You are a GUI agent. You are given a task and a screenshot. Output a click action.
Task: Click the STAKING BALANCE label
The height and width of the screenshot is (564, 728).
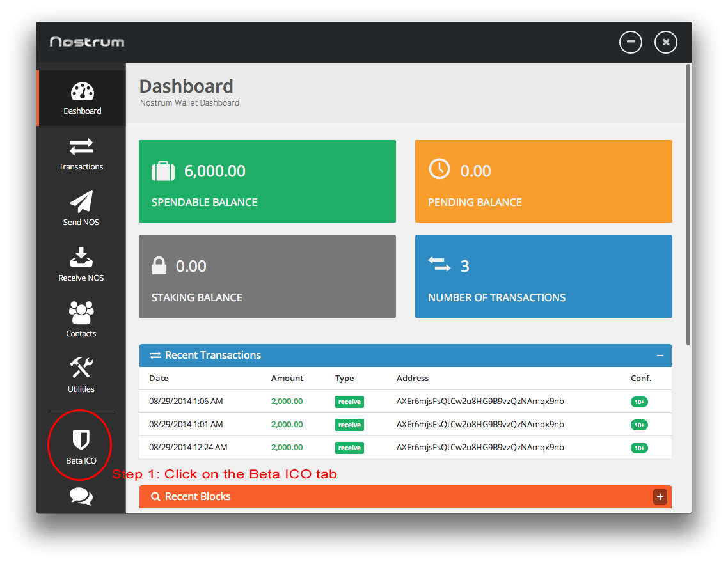click(x=197, y=297)
